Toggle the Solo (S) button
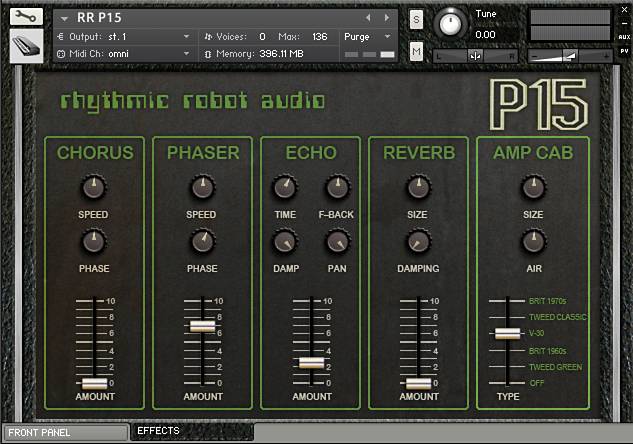 (x=416, y=19)
